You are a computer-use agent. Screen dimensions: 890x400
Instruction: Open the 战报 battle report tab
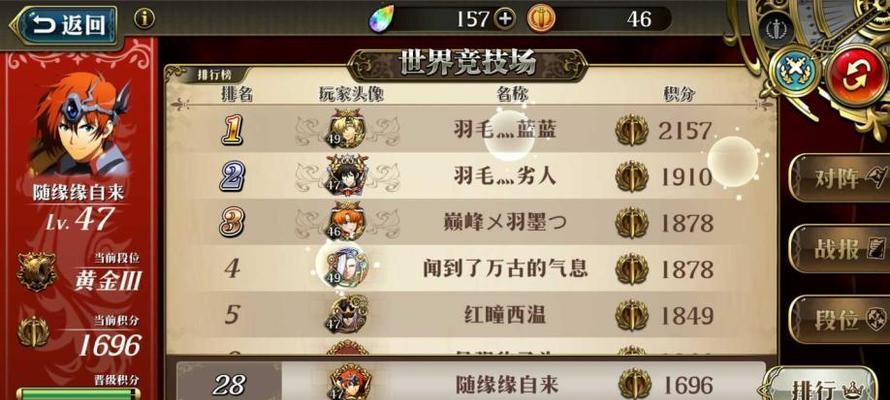tap(841, 249)
